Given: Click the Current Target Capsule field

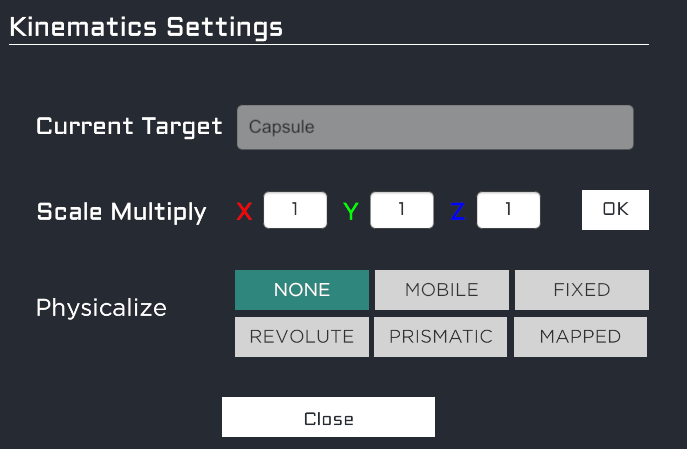Looking at the screenshot, I should [x=435, y=128].
